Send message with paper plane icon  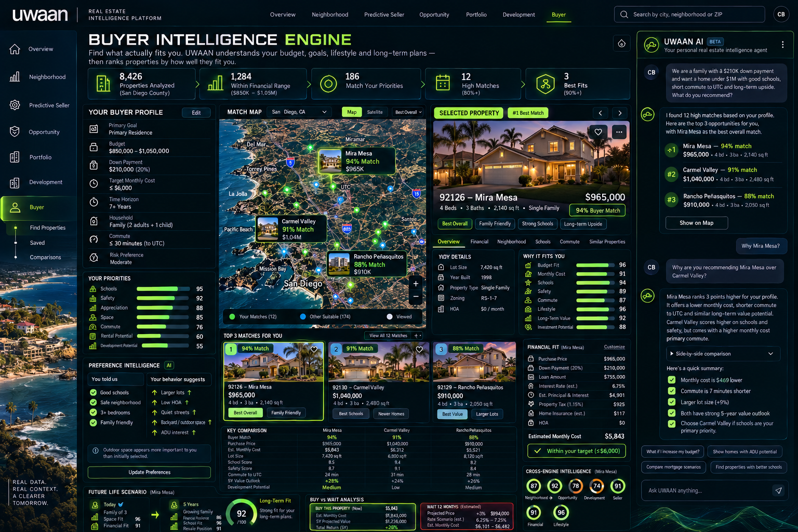(x=778, y=490)
